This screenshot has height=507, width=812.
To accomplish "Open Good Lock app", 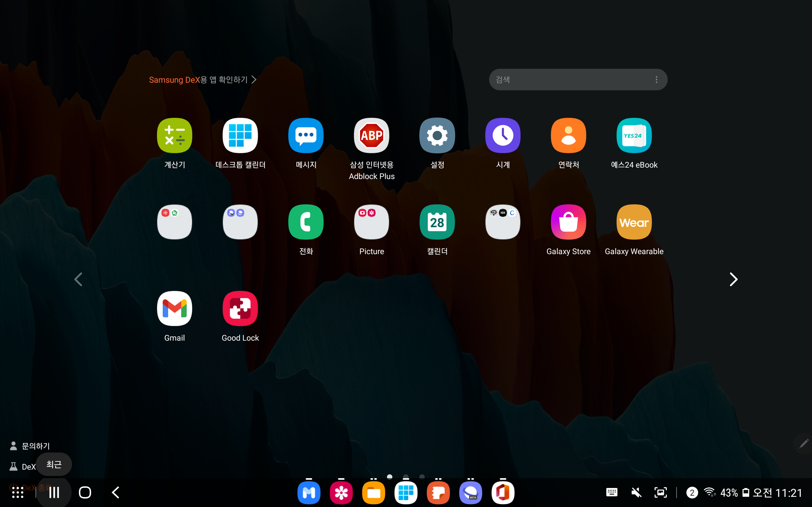I will tap(240, 309).
